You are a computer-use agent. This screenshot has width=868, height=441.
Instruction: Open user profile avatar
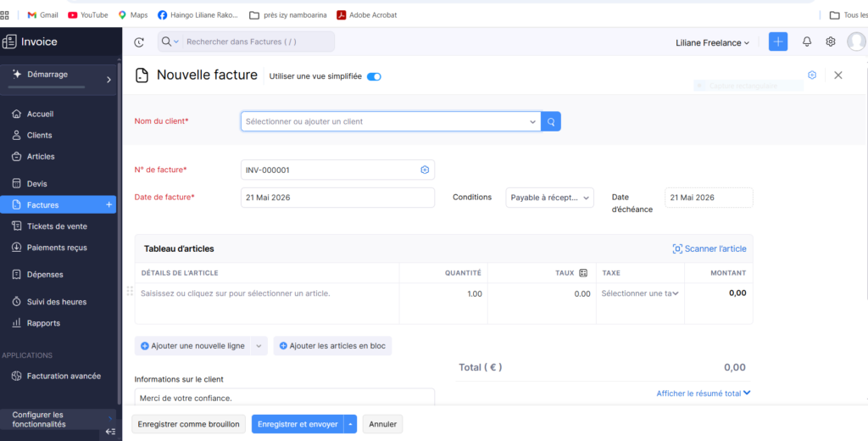(x=856, y=42)
